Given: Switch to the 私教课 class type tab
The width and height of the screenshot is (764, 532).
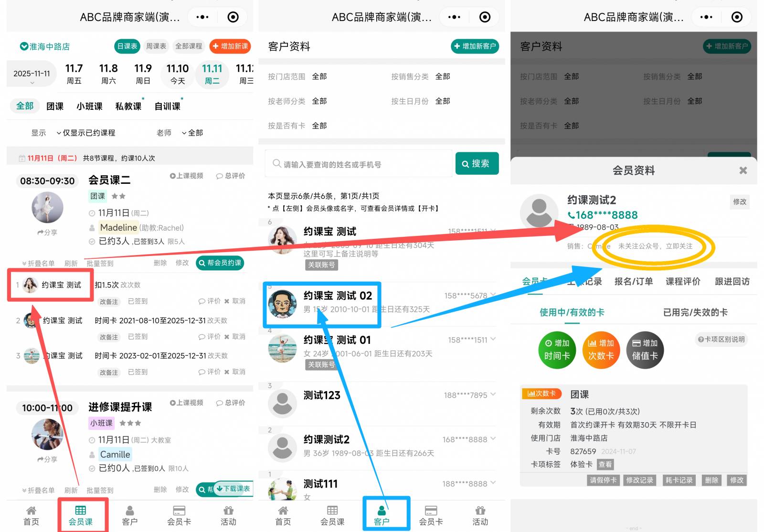Looking at the screenshot, I should click(x=128, y=106).
